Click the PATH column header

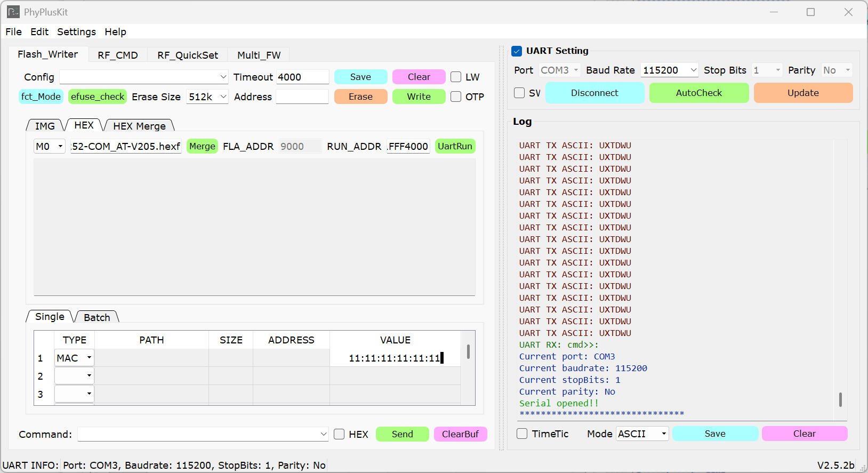pos(151,340)
